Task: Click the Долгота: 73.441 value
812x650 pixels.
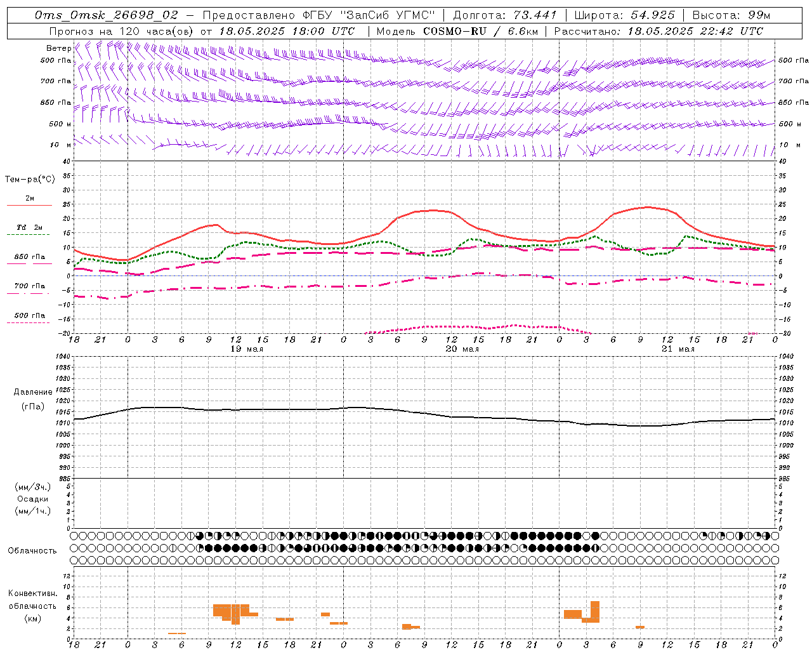Action: point(504,15)
